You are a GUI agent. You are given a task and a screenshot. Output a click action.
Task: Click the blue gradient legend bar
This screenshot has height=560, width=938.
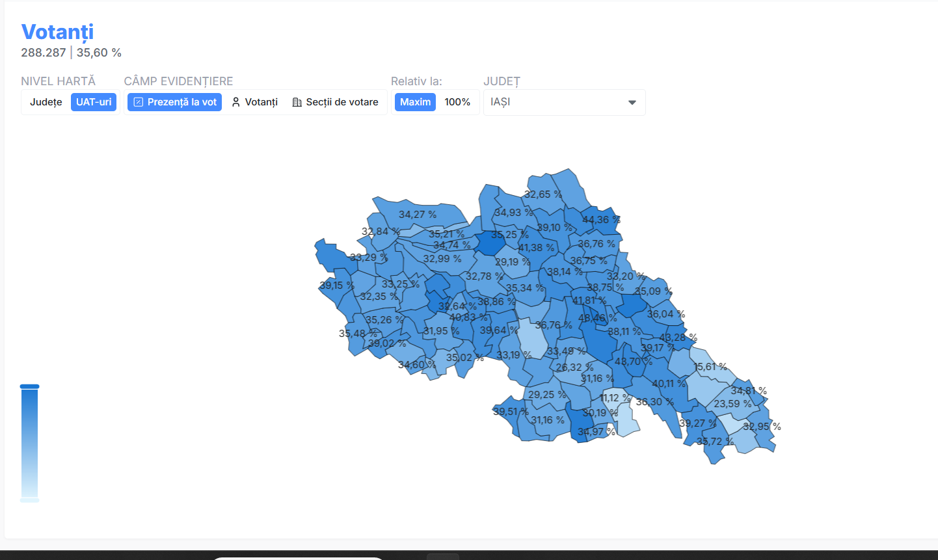(x=30, y=443)
